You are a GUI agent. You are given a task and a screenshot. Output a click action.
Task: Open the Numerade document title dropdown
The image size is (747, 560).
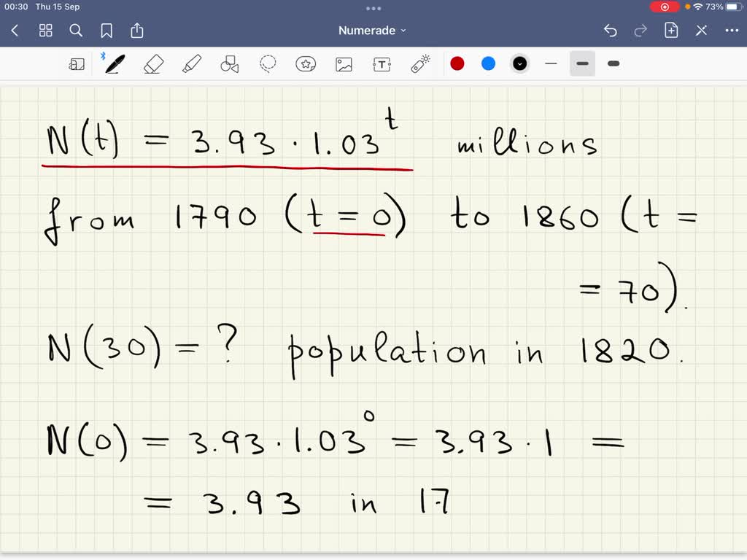373,30
